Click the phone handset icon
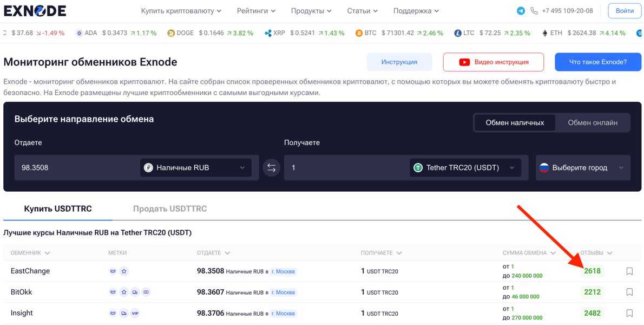The height and width of the screenshot is (325, 644). tap(534, 11)
